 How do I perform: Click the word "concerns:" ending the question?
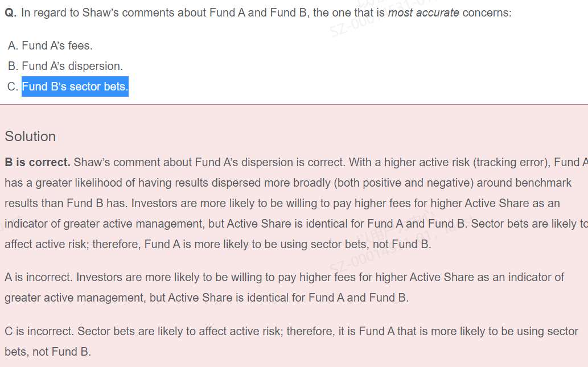coord(487,13)
